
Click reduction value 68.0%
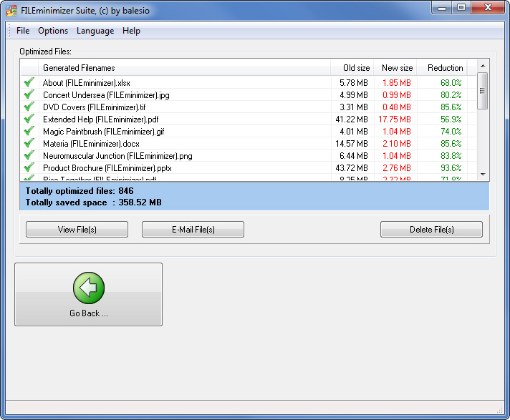point(451,83)
